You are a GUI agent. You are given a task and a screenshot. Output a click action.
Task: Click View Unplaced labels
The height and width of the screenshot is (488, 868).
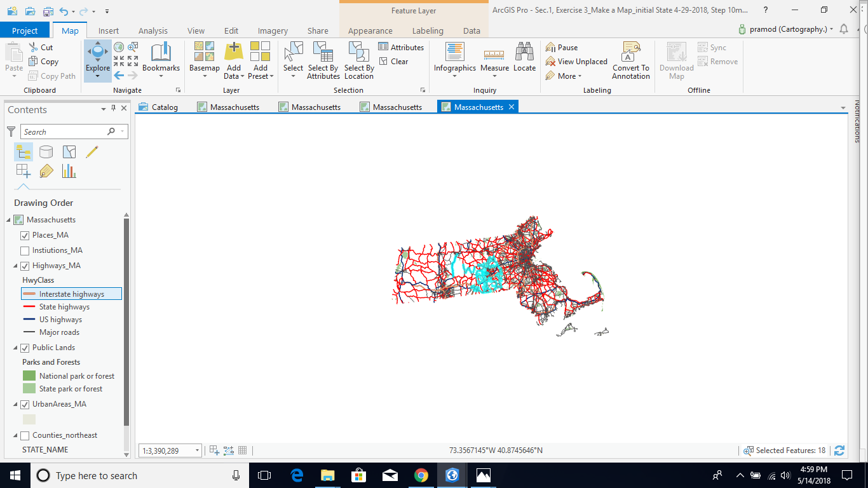[576, 62]
